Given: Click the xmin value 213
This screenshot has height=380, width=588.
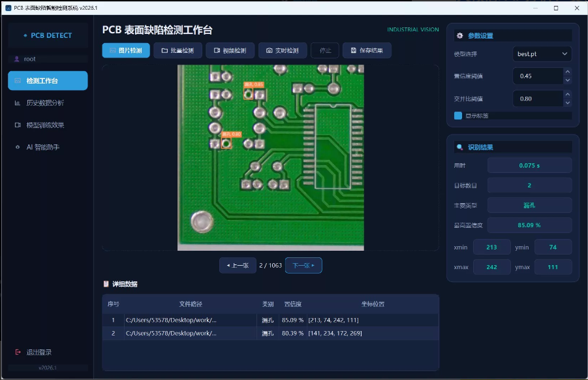Looking at the screenshot, I should [x=491, y=247].
